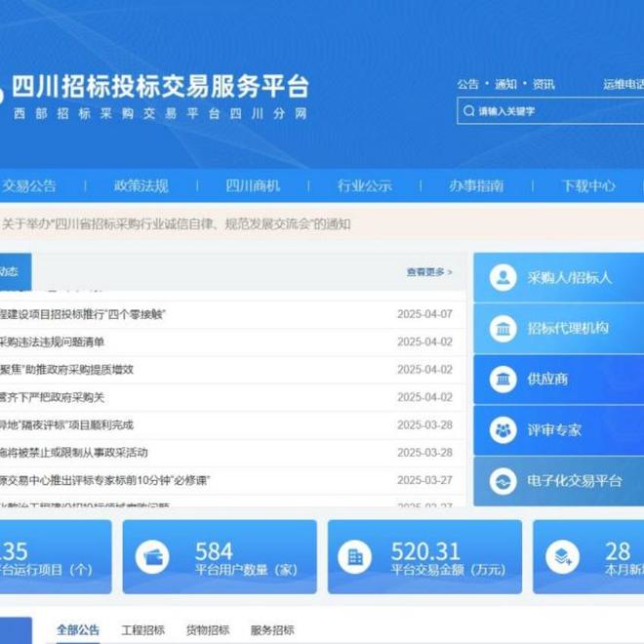
Task: Click 查看更多 link
Action: 429,272
